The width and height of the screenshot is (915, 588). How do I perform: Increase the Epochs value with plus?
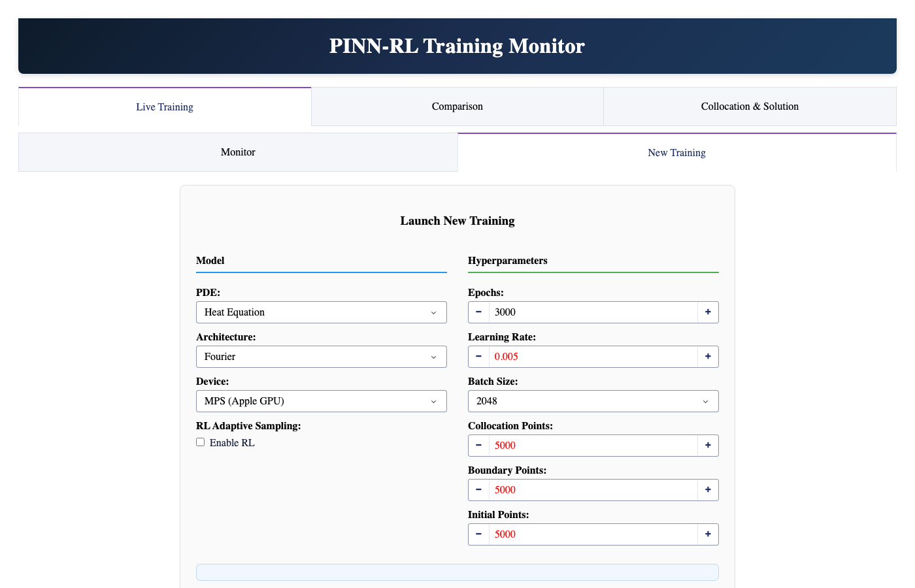(708, 312)
